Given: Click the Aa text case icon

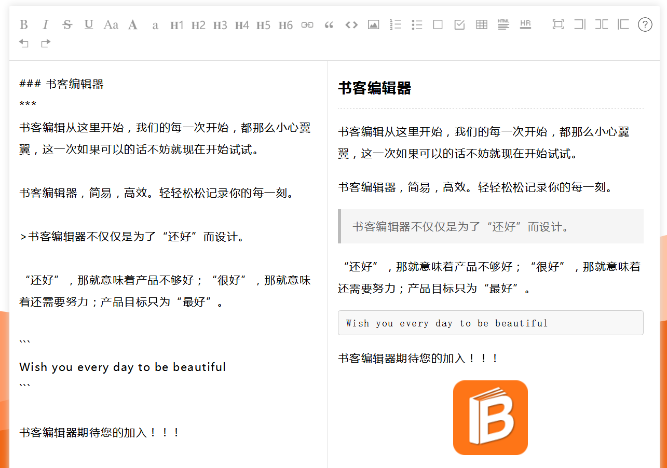Looking at the screenshot, I should (x=111, y=25).
